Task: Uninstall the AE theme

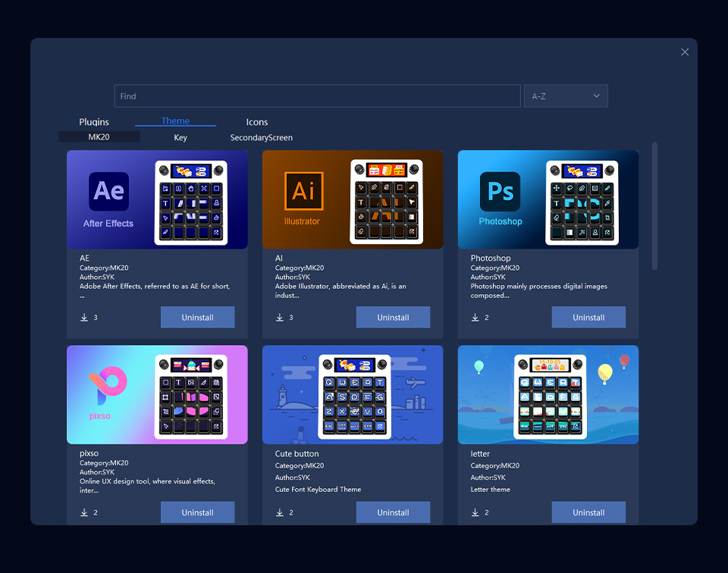Action: [x=197, y=317]
